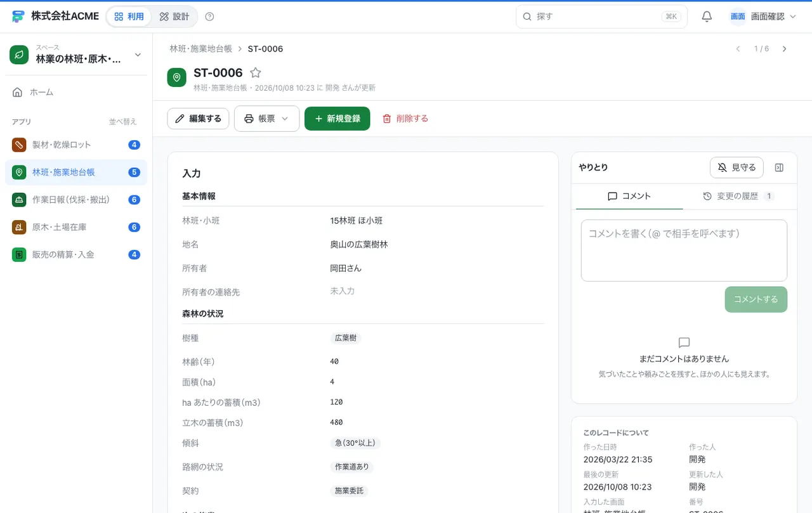Click the green leaf space icon
This screenshot has height=513, width=812.
(20, 55)
